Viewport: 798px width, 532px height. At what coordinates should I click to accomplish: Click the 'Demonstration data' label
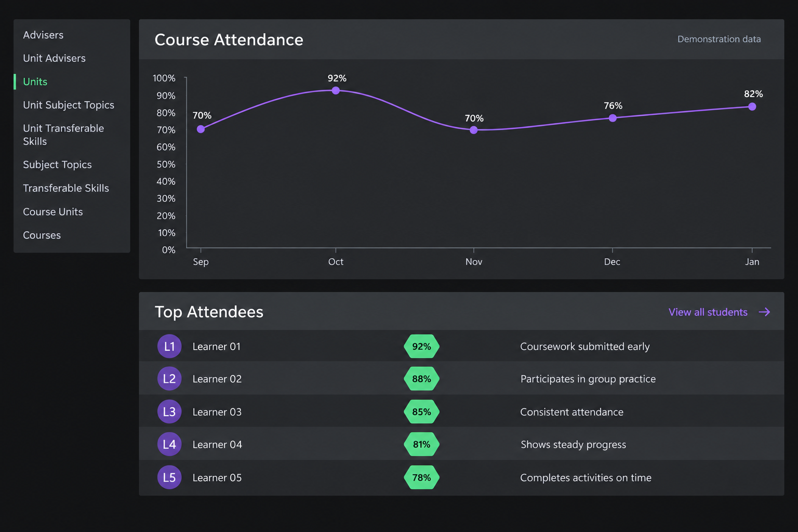click(719, 39)
